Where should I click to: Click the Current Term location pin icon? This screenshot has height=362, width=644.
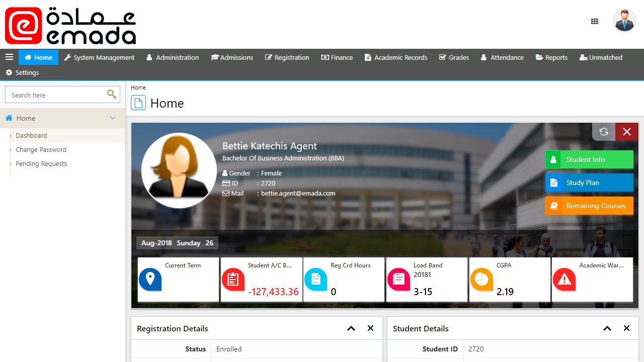point(150,279)
